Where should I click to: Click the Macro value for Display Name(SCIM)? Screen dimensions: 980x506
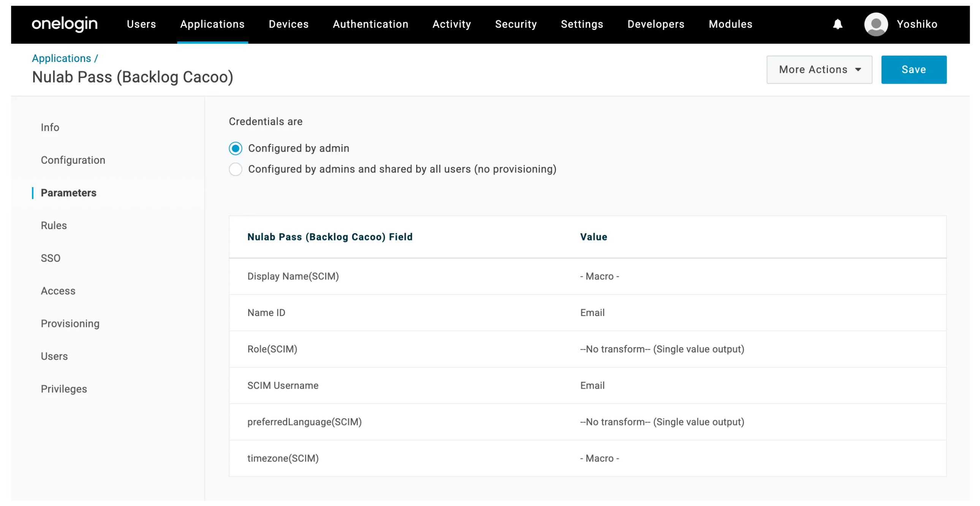(x=600, y=277)
